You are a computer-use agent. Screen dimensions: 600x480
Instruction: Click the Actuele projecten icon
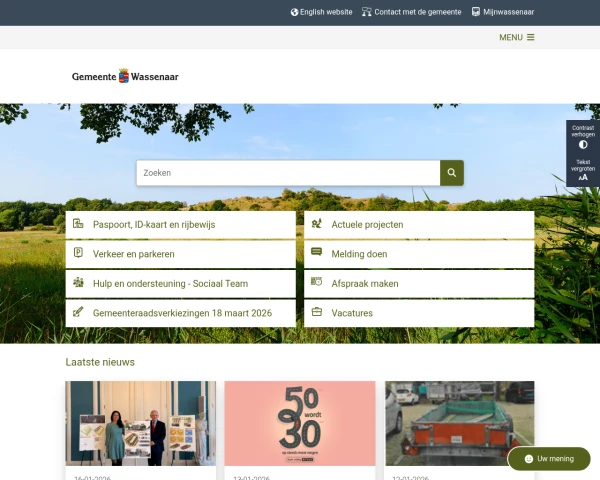tap(316, 223)
